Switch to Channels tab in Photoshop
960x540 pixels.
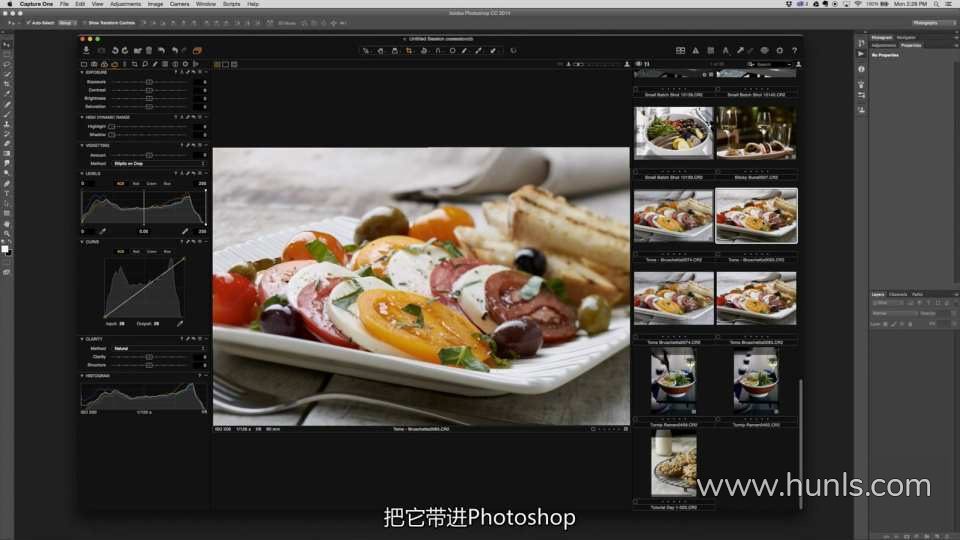(x=898, y=294)
